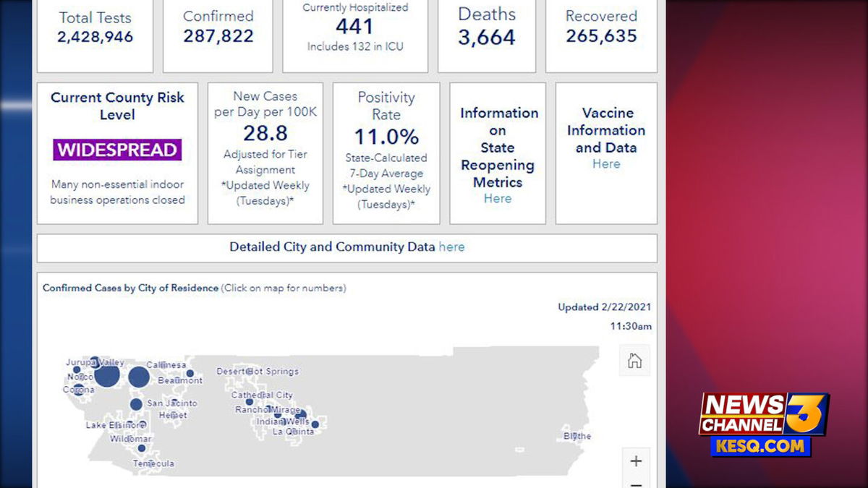This screenshot has width=868, height=488.
Task: Zoom out with the minus button
Action: click(635, 483)
